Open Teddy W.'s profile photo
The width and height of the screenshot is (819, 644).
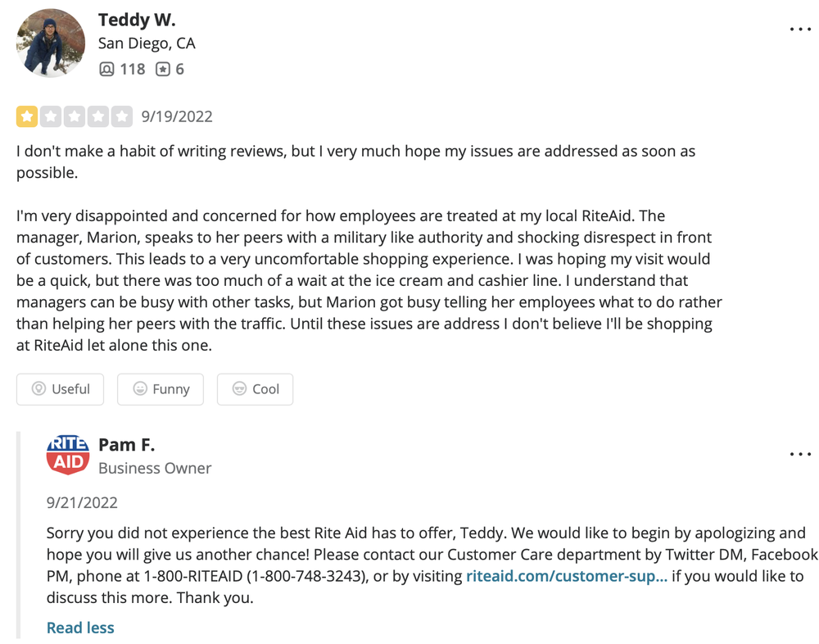click(x=51, y=43)
